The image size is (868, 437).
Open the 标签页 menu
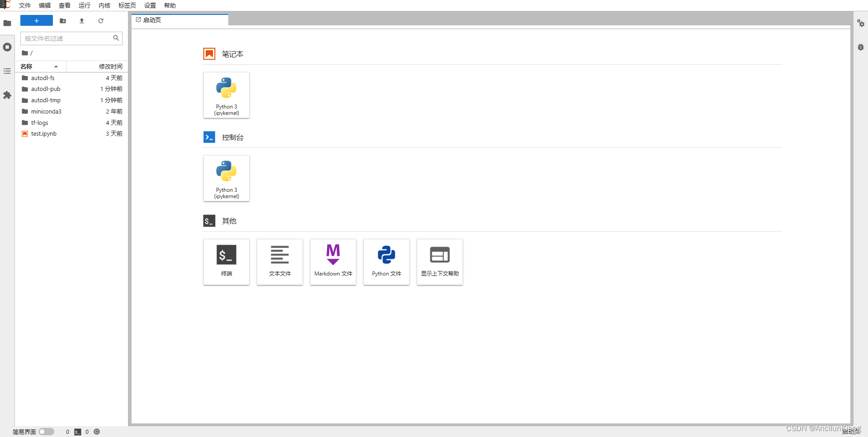[x=127, y=5]
